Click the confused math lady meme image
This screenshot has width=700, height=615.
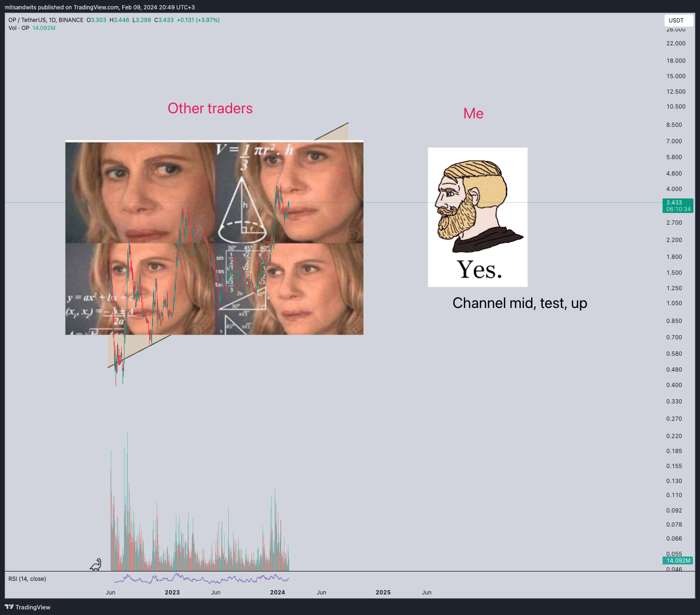pos(214,238)
